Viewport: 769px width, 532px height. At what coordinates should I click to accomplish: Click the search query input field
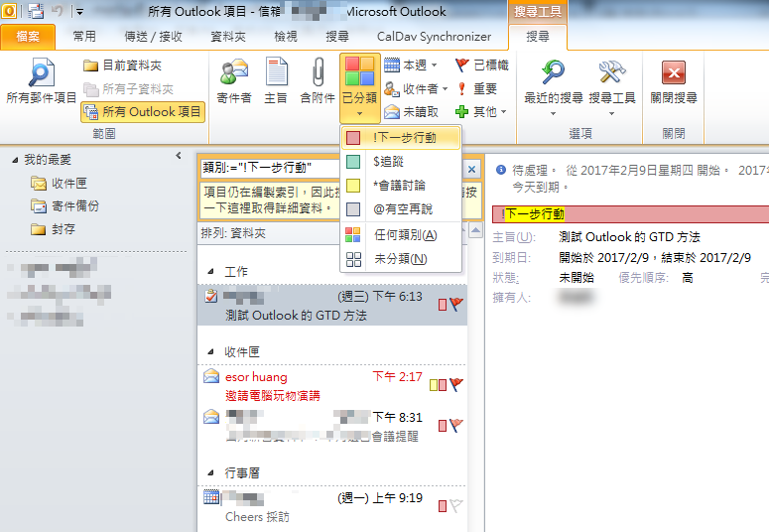pos(270,168)
